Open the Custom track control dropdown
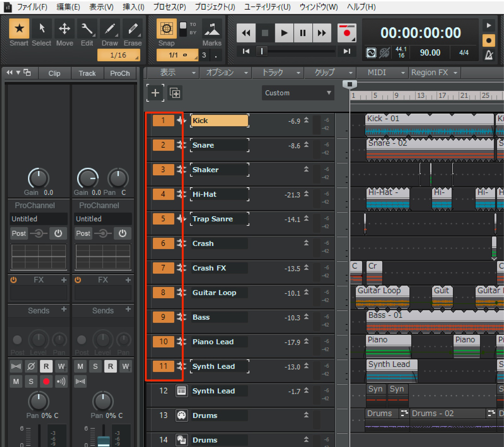 click(298, 93)
